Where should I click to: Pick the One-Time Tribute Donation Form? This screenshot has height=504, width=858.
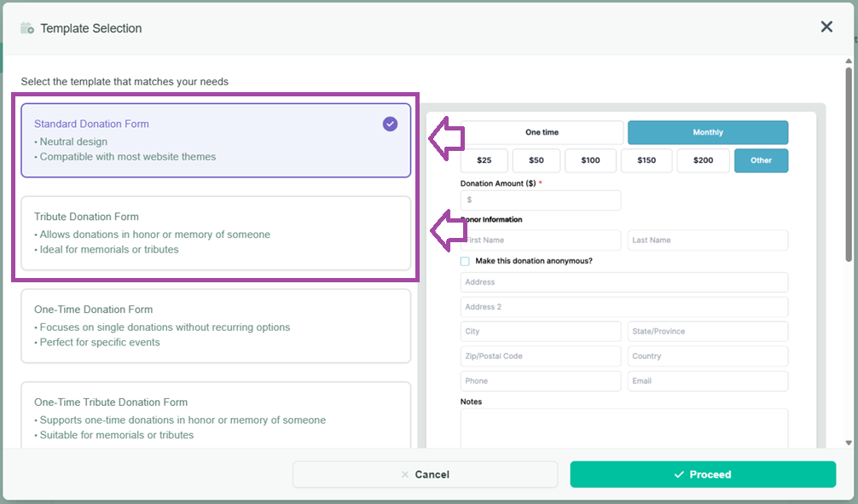(x=215, y=416)
